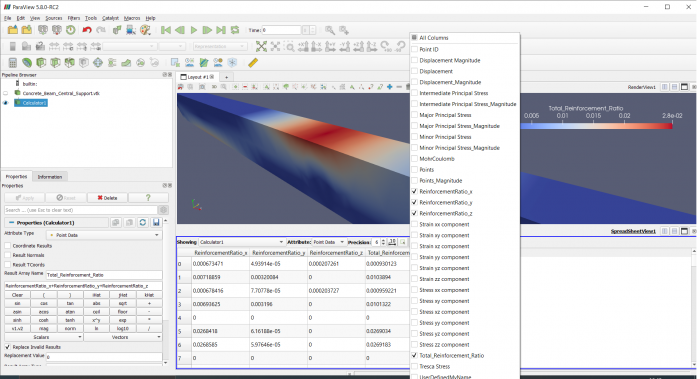Click the Delete button
The width and height of the screenshot is (700, 379).
coord(107,198)
